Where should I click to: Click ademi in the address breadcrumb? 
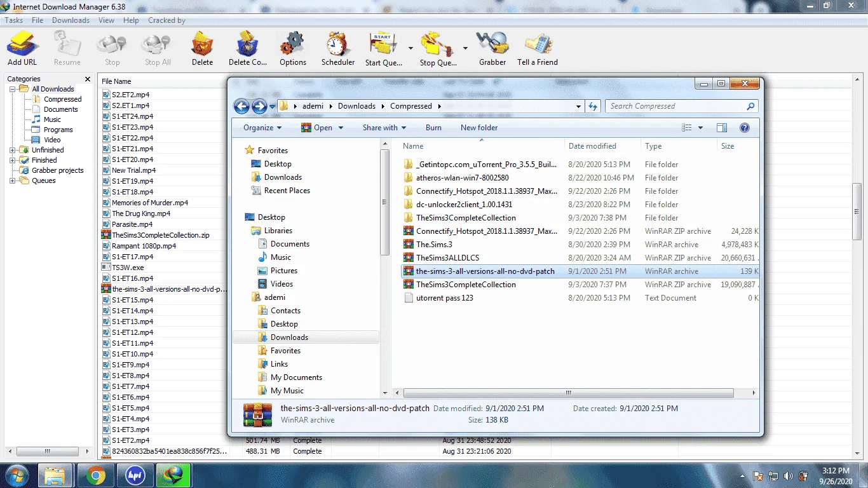coord(313,106)
